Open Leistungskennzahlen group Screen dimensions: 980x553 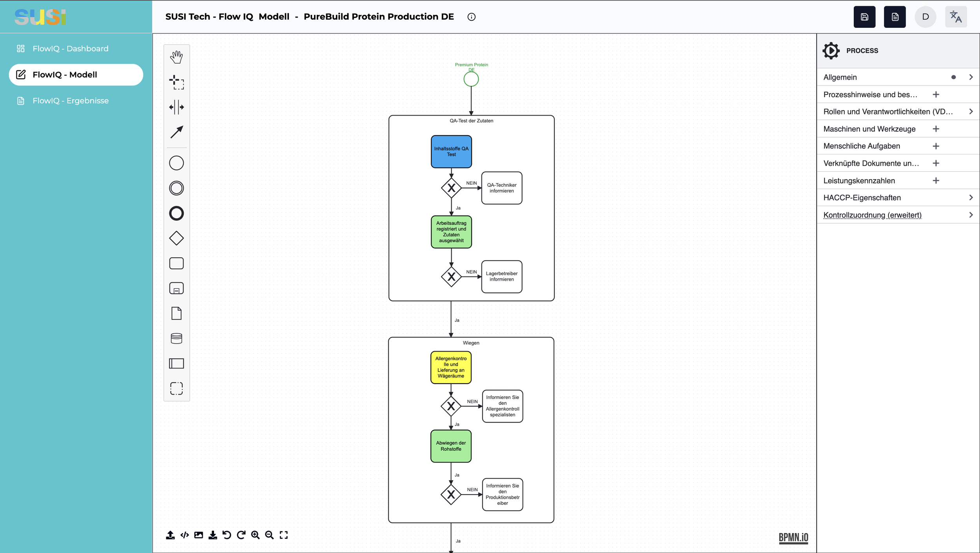[x=859, y=181]
